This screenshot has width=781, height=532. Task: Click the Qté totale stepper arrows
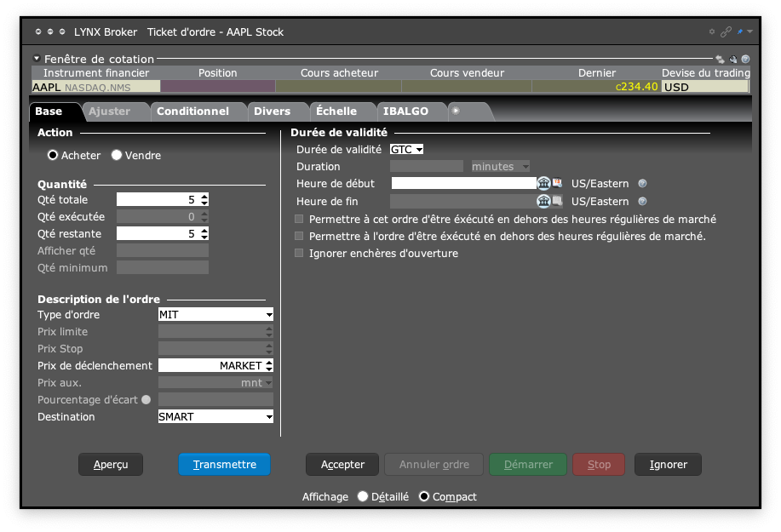[204, 199]
